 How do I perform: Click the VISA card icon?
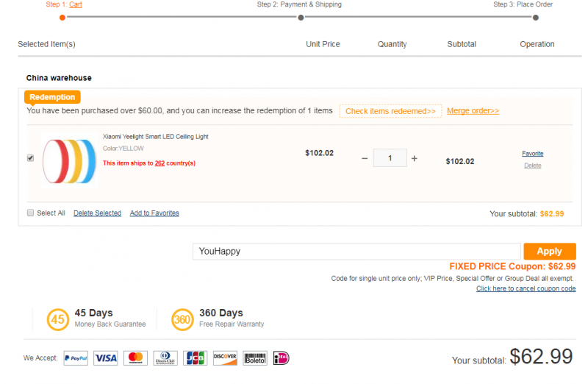[105, 358]
